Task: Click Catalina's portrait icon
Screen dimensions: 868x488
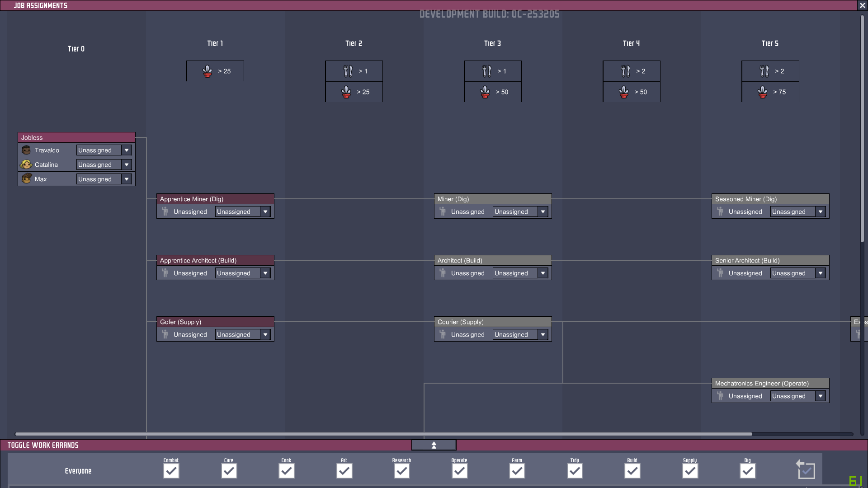Action: pyautogui.click(x=26, y=164)
